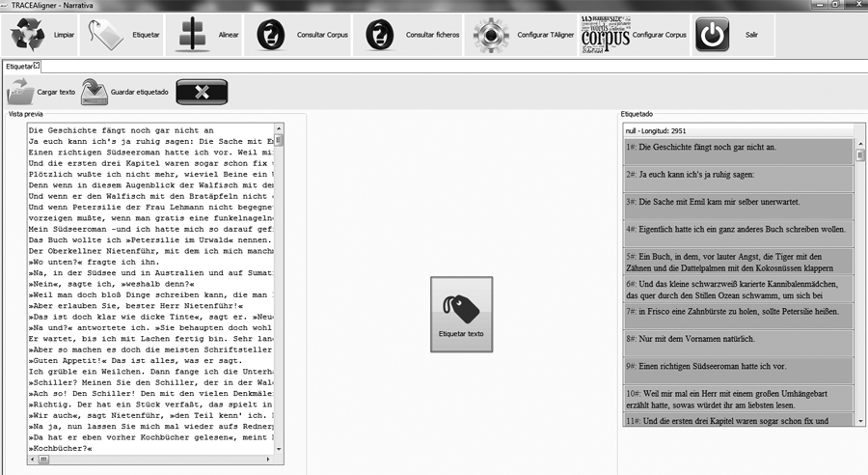Open Consultar ficheros query tool

pos(380,35)
